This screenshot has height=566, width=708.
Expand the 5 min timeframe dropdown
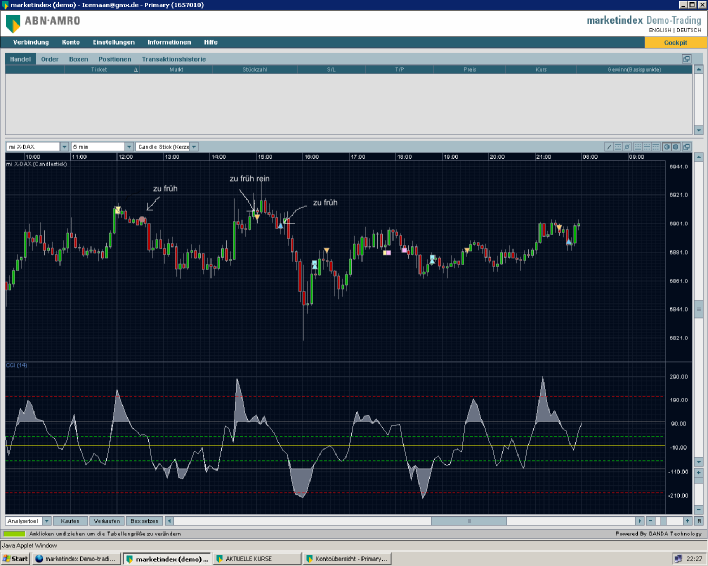point(129,146)
